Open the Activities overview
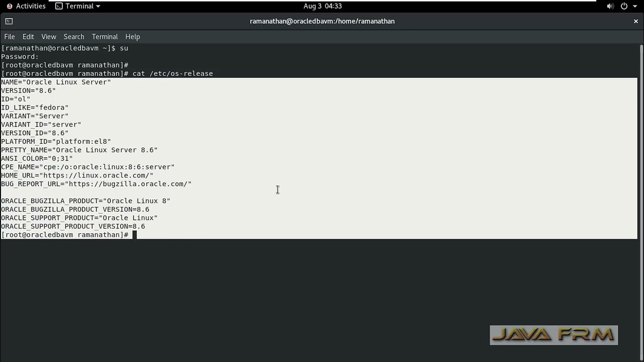Image resolution: width=644 pixels, height=362 pixels. (x=26, y=6)
